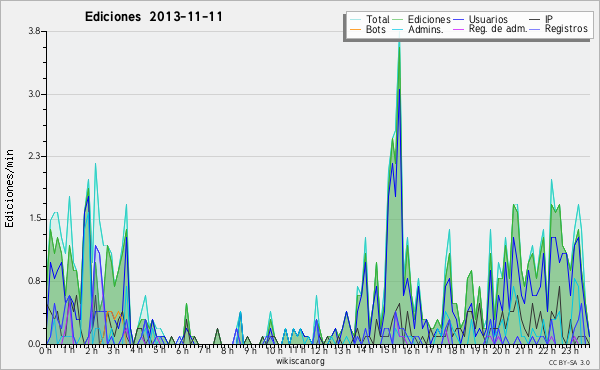
Task: Click the '12 h' x-axis label
Action: click(319, 351)
